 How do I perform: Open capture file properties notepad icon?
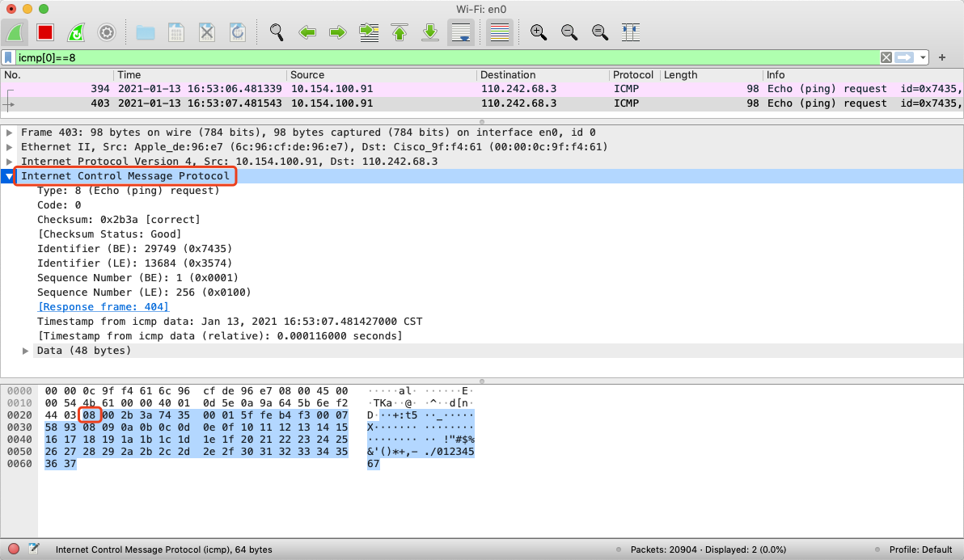(34, 549)
